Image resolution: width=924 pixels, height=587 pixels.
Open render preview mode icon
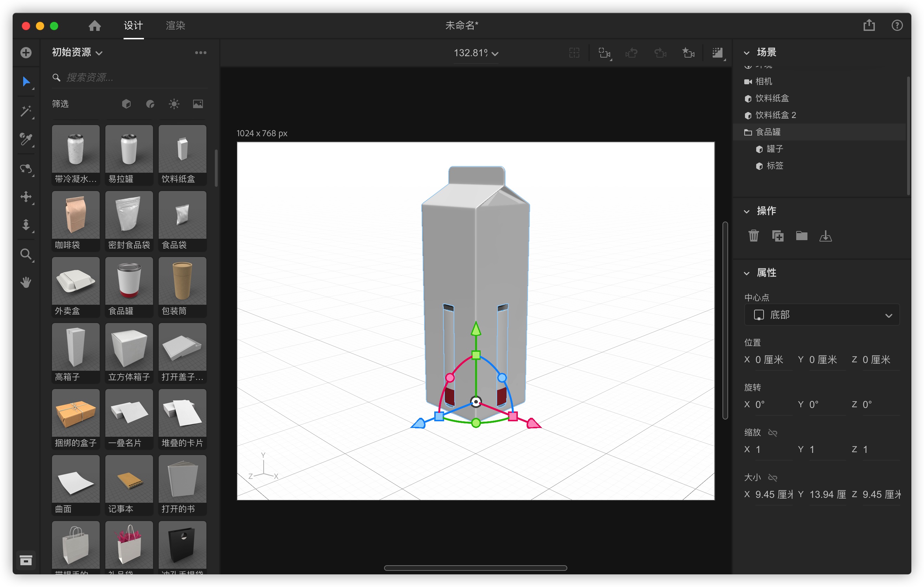coord(717,53)
